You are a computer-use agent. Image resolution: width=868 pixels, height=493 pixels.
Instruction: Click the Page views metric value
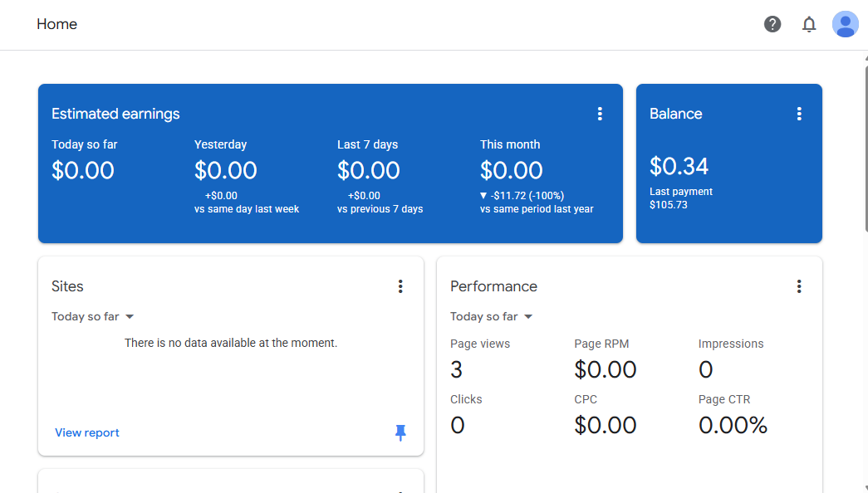tap(457, 370)
